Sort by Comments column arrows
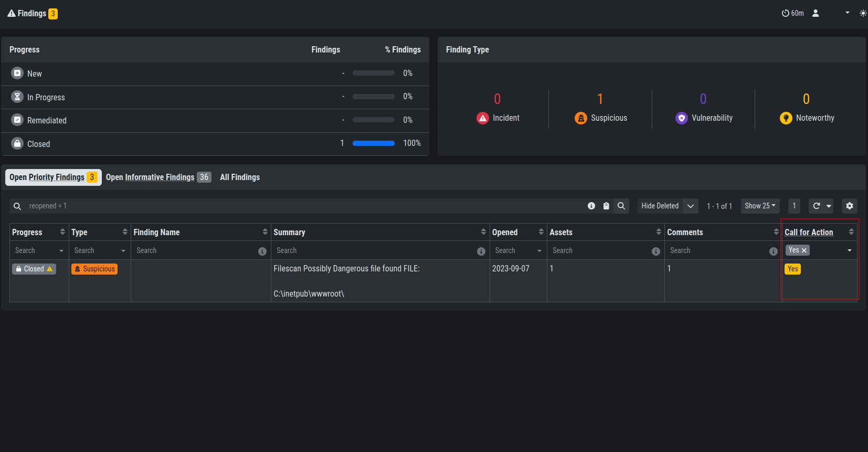The width and height of the screenshot is (868, 452). tap(776, 232)
